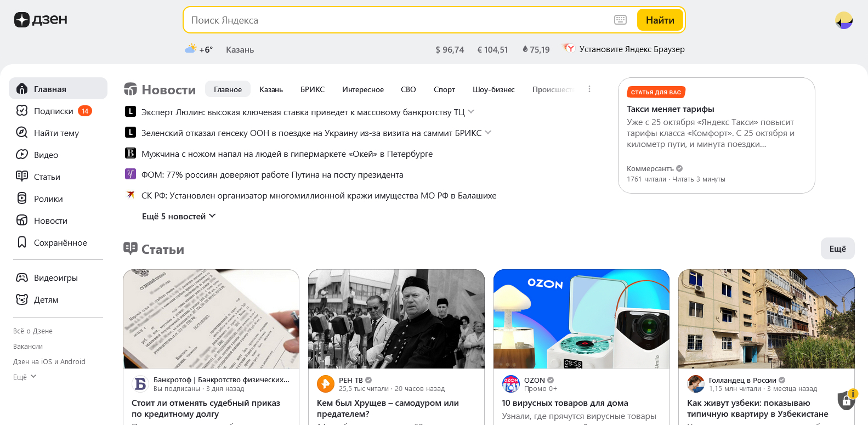Open headline ФОМ: 77% россиян доверяют
Screen dimensions: 868x425
[273, 174]
